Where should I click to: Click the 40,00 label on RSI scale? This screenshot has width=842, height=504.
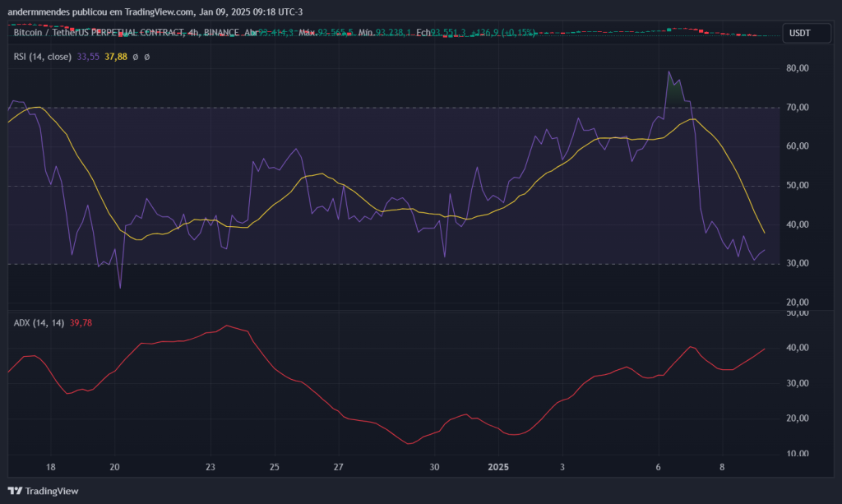click(798, 224)
